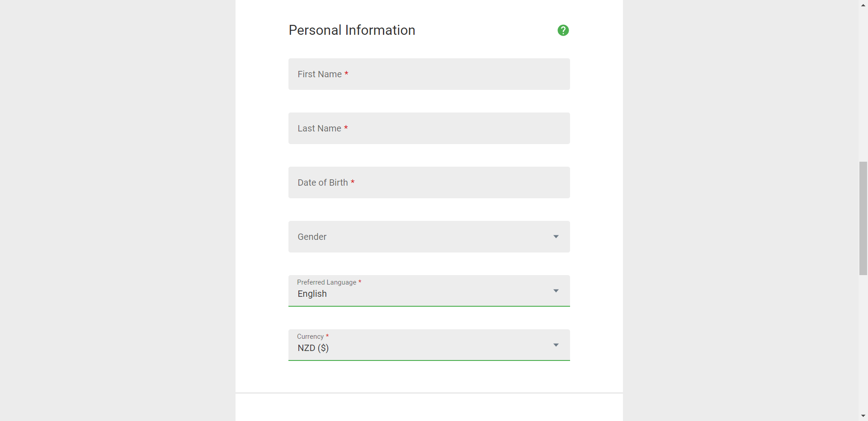Click the scrollbar track below the thumb
This screenshot has width=868, height=421.
click(x=863, y=343)
